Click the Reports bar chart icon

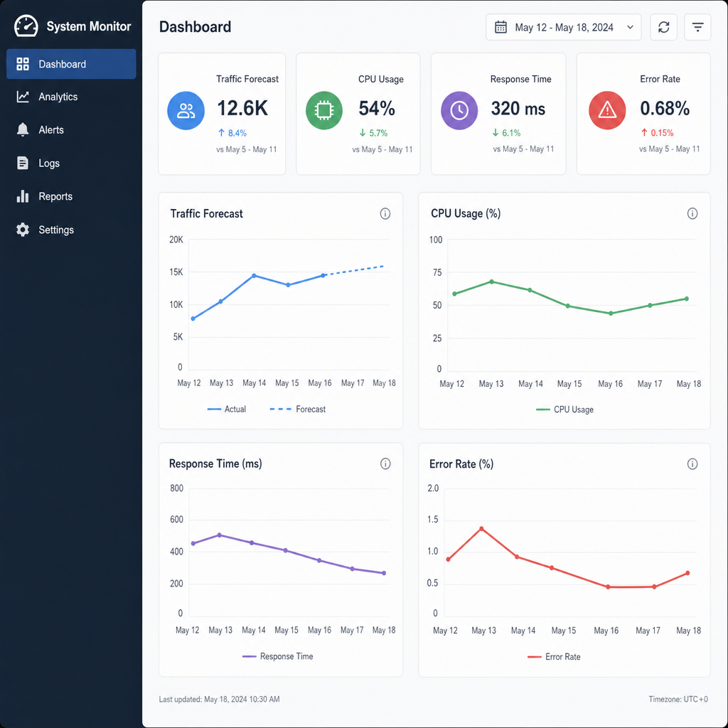coord(23,196)
